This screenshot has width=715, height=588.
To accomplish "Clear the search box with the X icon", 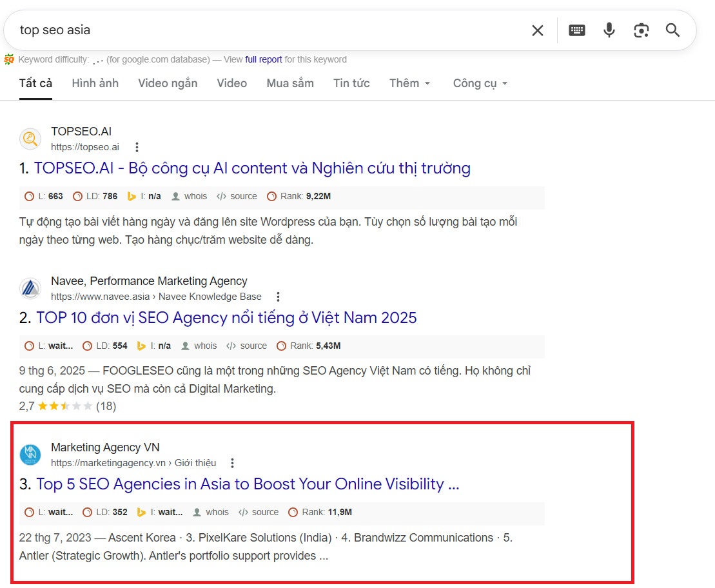I will point(538,30).
